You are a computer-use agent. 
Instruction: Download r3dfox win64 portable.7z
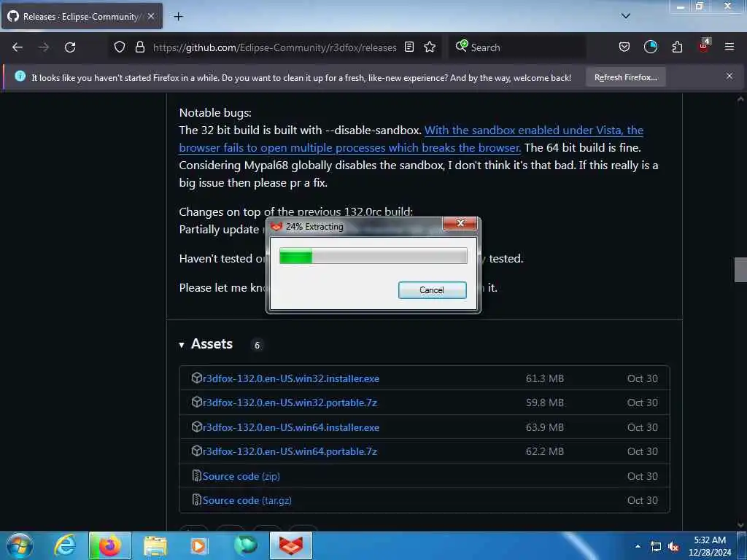(290, 451)
